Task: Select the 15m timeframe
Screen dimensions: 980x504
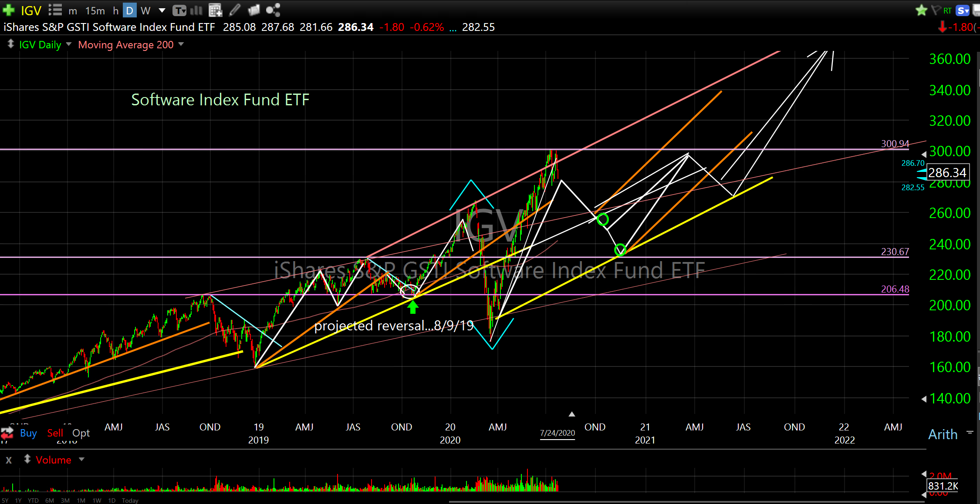Action: point(95,10)
